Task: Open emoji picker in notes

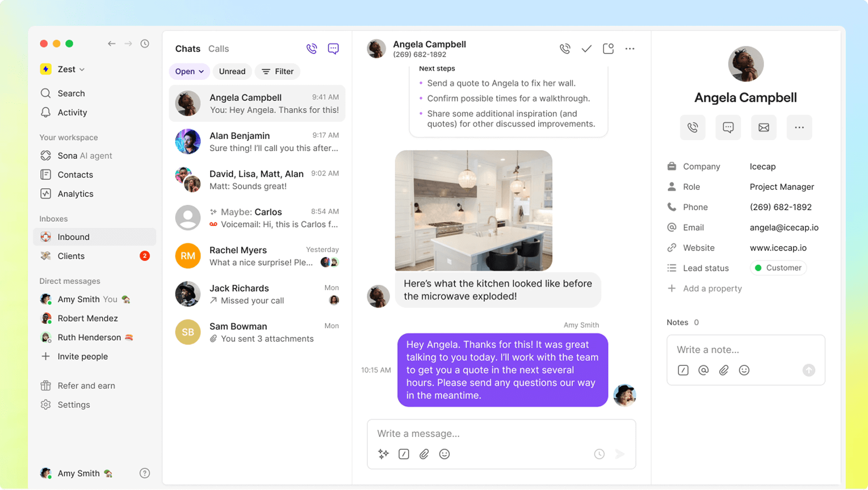Action: 744,370
